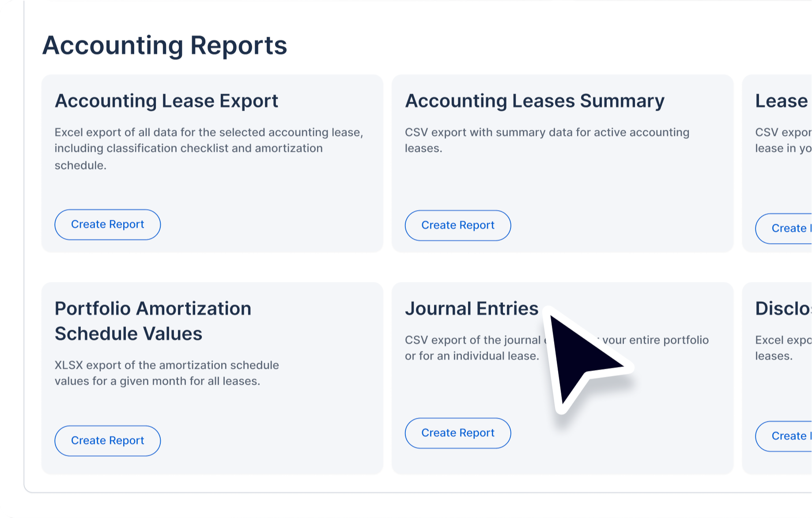Click Create Report under Portfolio Amortization Schedule Values
Viewport: 812px width, 518px height.
[x=107, y=441]
